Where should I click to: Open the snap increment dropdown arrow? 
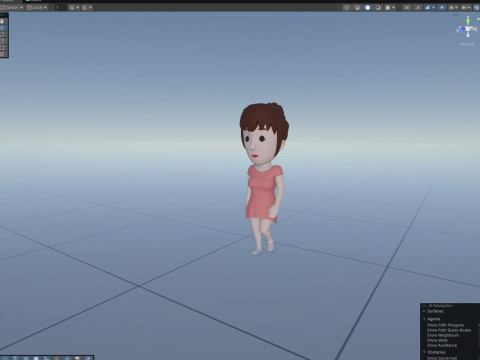coord(90,7)
